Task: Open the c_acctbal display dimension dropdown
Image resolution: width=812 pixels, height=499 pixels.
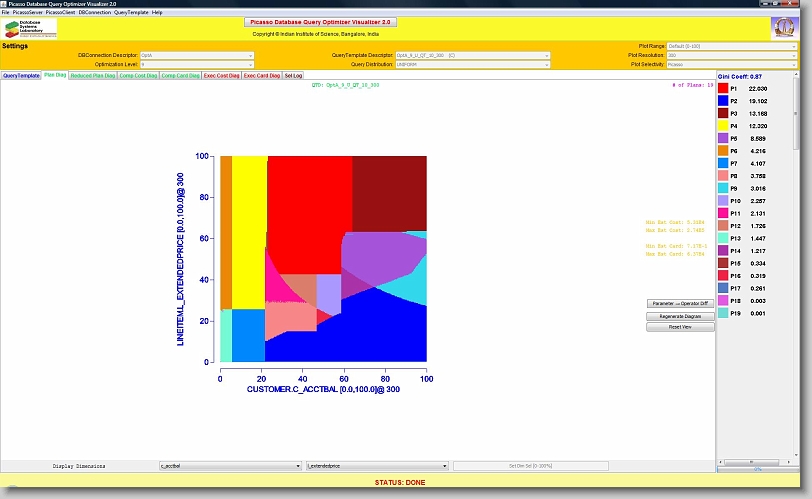Action: click(230, 466)
